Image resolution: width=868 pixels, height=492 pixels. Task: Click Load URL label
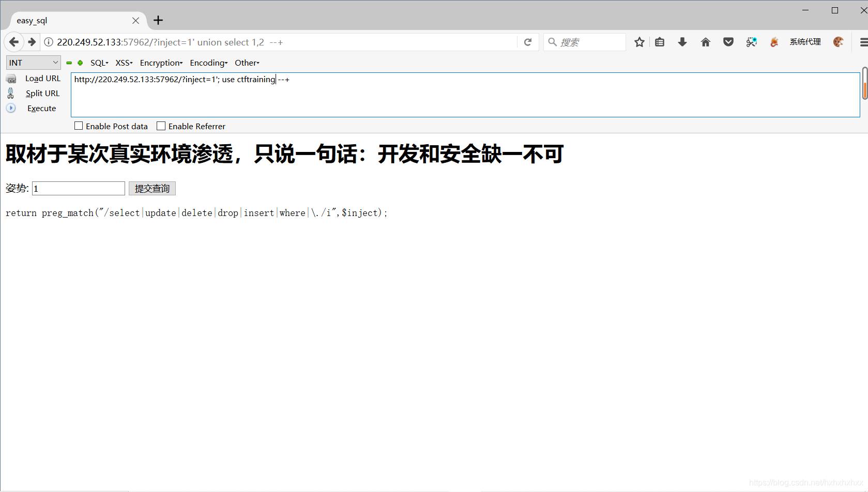tap(43, 79)
